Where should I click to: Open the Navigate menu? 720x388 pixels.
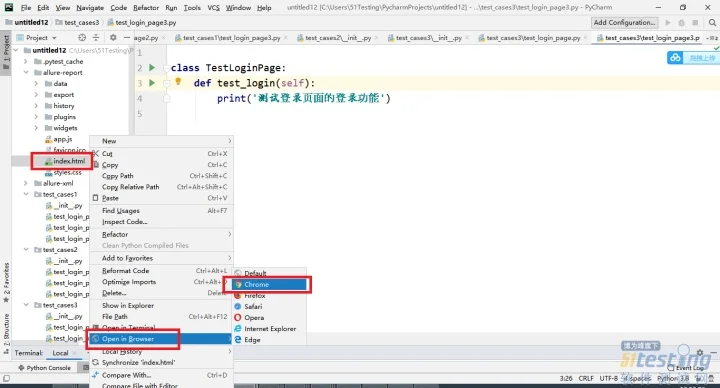coord(90,7)
